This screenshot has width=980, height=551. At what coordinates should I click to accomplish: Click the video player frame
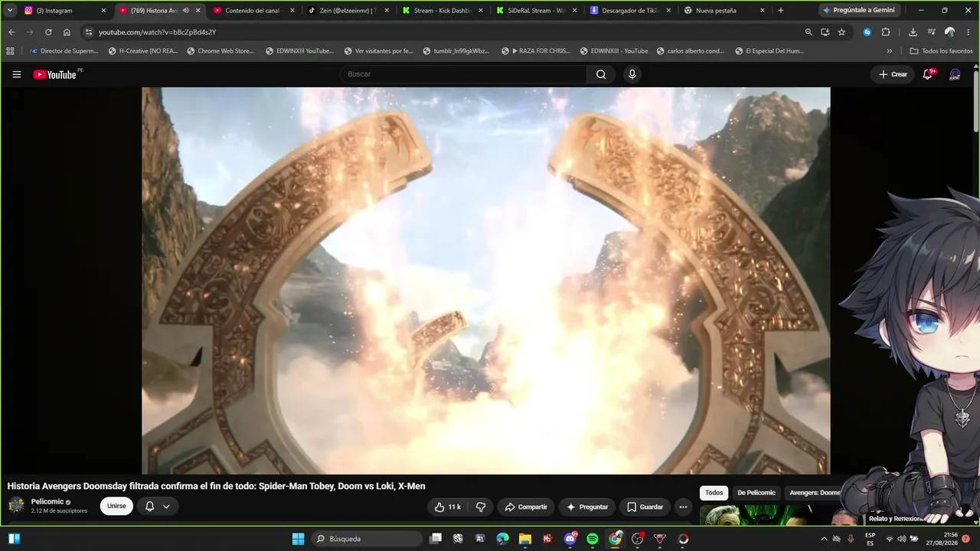[486, 280]
